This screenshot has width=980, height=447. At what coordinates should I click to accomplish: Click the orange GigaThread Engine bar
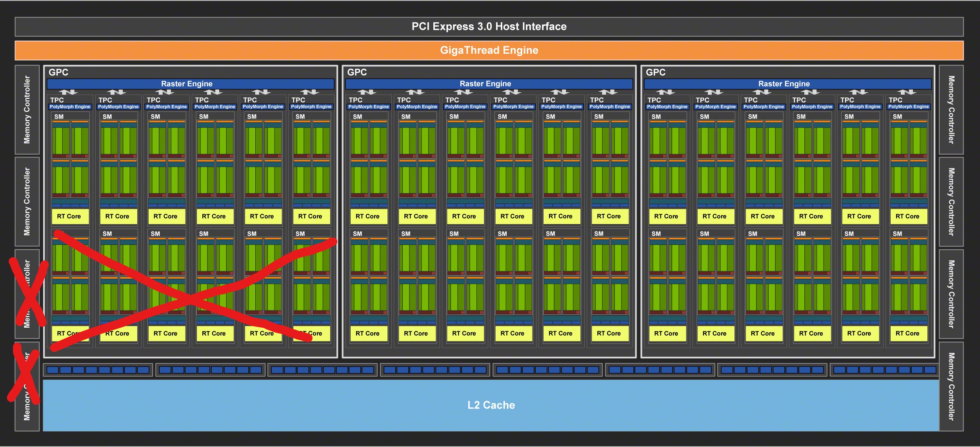tap(489, 50)
